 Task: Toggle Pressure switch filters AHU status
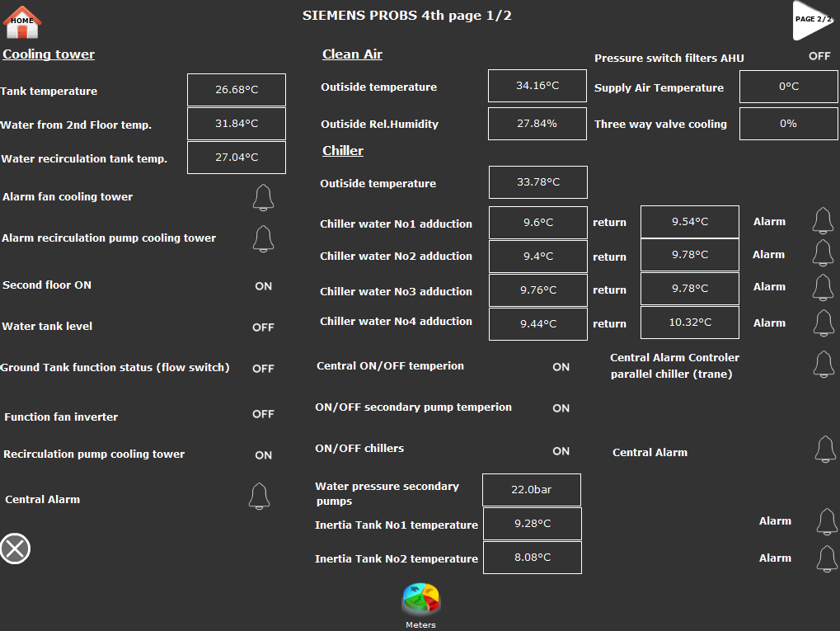(x=819, y=56)
